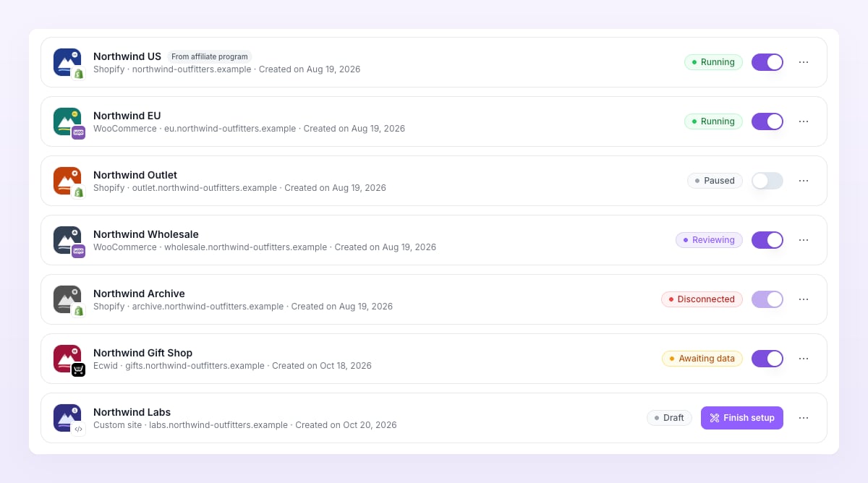Click the Running status on Northwind EU

[713, 121]
